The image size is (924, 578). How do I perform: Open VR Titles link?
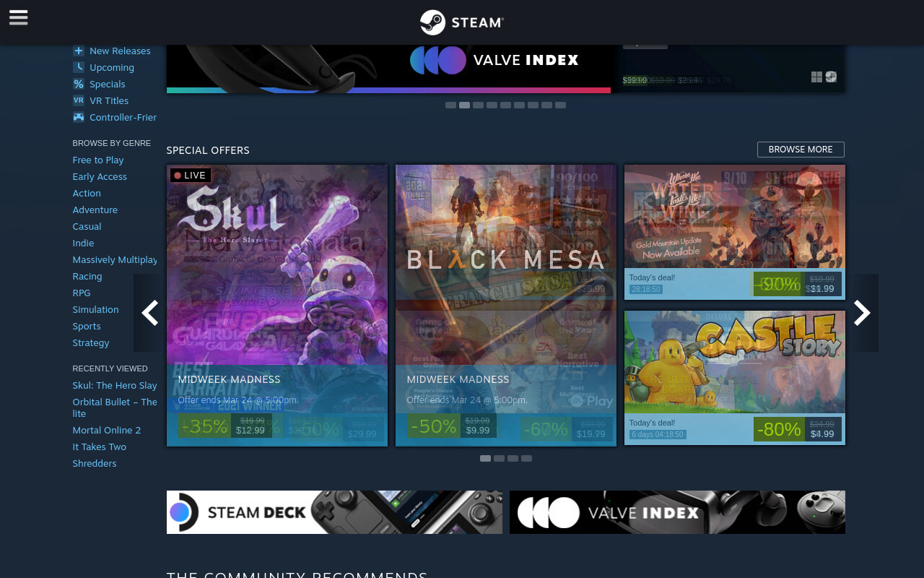[109, 100]
